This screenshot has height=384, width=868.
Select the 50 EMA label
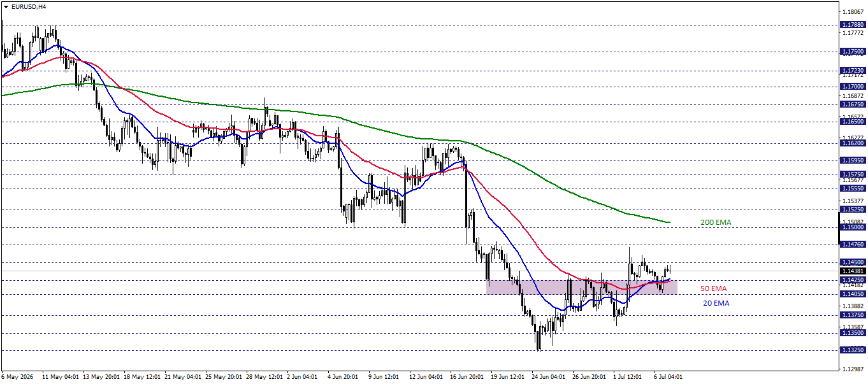[714, 288]
